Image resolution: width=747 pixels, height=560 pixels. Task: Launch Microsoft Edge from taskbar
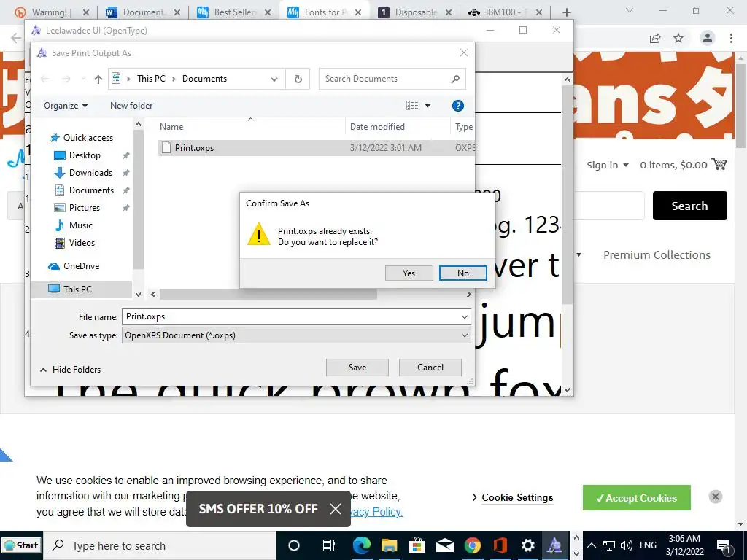pos(361,545)
